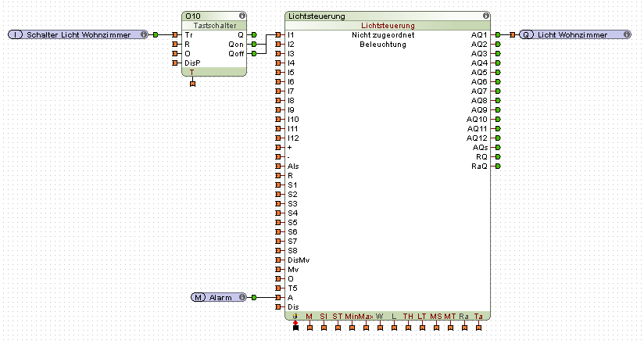Select the DisMv input pin
This screenshot has height=344, width=644.
tap(278, 260)
